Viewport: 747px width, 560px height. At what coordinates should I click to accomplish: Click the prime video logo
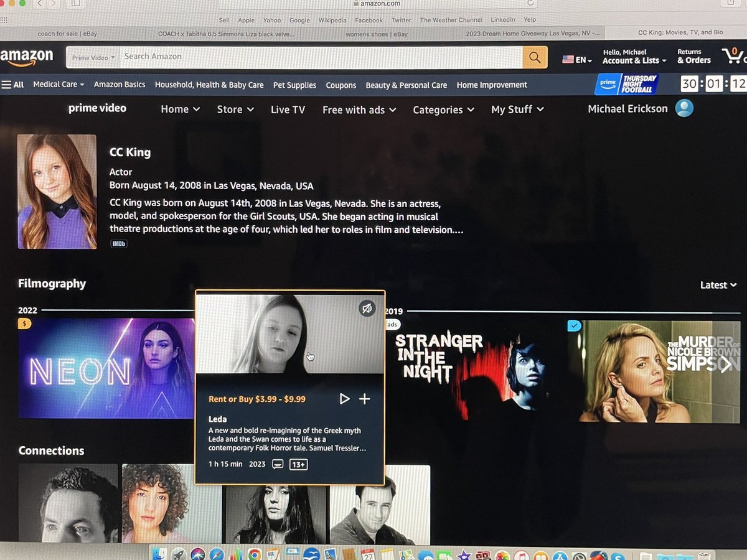pos(97,108)
